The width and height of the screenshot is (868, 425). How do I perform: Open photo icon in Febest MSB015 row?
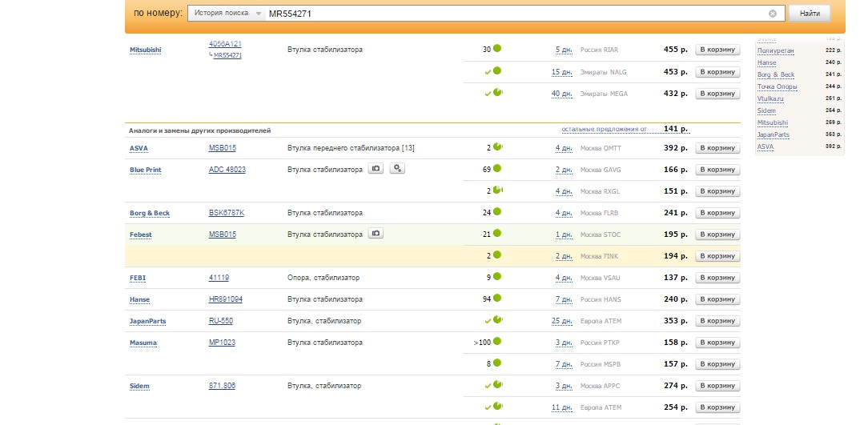[376, 234]
